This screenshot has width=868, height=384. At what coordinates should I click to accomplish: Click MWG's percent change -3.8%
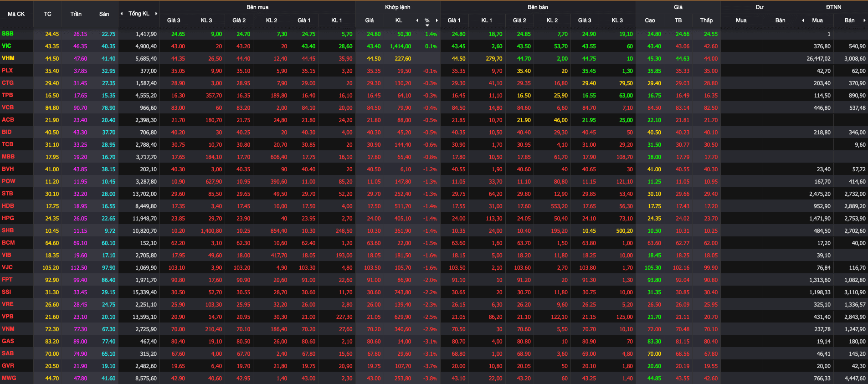click(430, 379)
